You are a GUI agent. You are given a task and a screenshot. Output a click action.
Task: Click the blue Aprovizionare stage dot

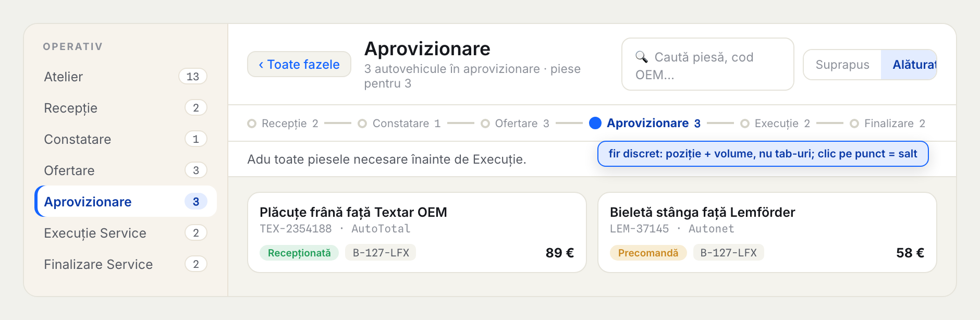coord(595,123)
